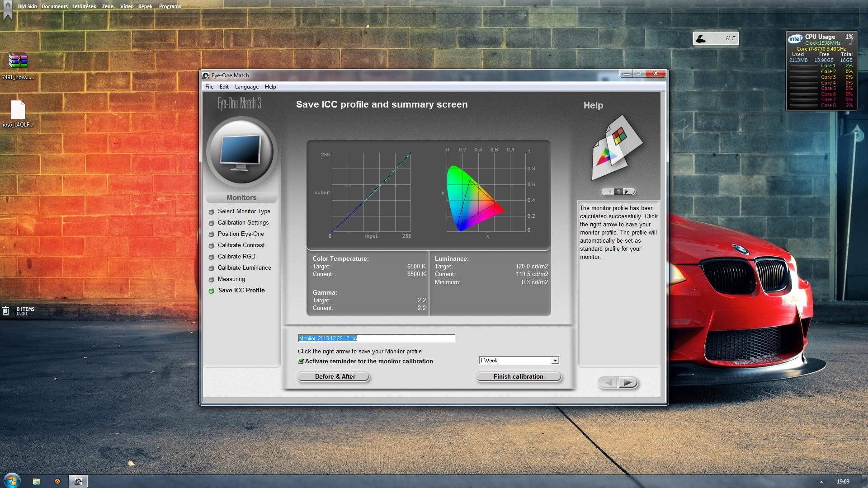Click the Calibrate Luminance step label
Viewport: 868px width, 488px height.
coord(245,268)
